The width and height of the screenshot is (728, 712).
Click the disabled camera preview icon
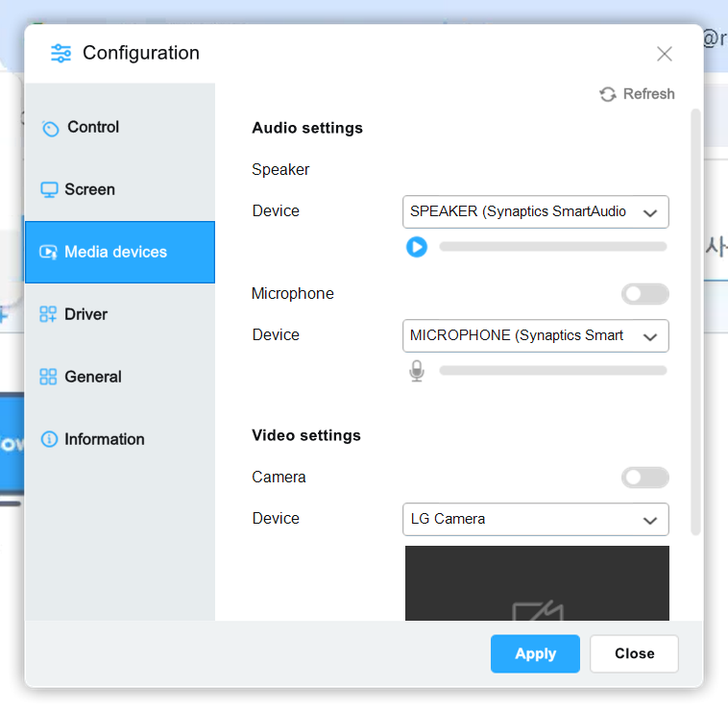coord(536,610)
